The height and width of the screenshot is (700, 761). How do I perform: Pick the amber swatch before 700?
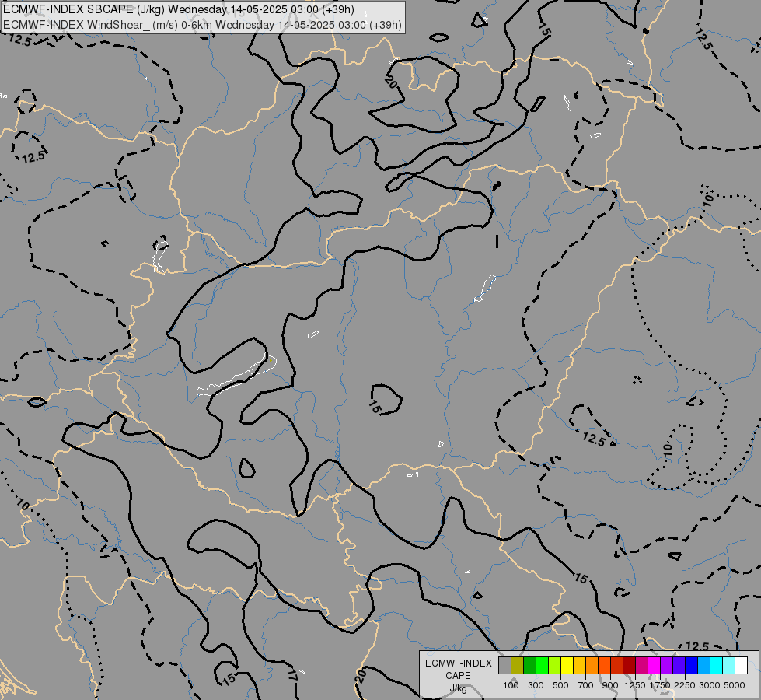click(x=579, y=666)
